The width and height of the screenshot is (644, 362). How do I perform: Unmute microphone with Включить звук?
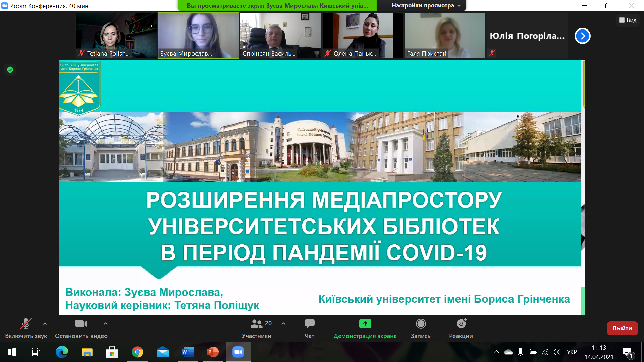click(26, 324)
